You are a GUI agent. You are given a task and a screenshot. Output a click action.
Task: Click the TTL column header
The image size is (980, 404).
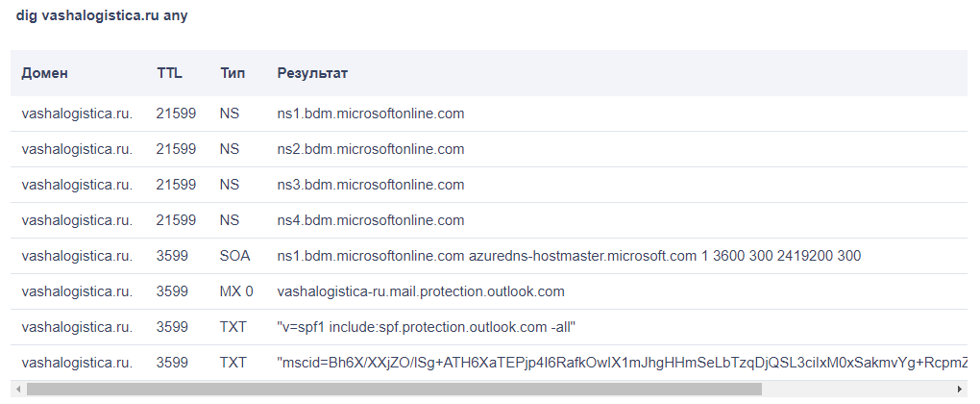tap(169, 73)
